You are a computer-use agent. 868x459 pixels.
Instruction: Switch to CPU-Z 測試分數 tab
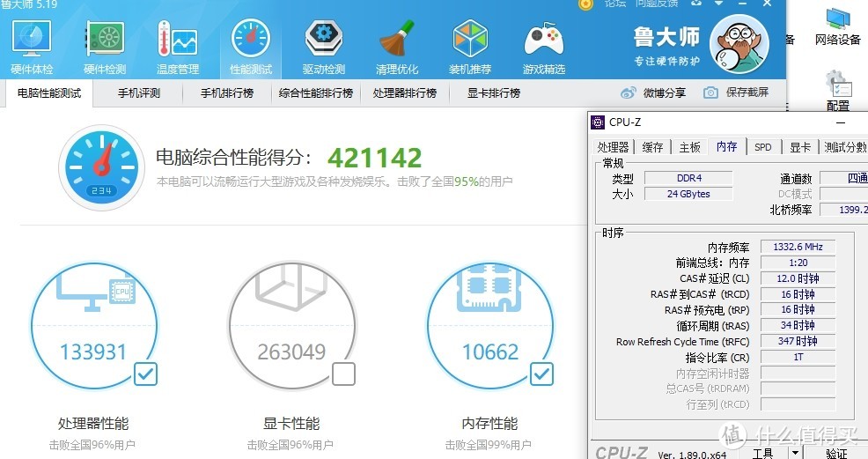tap(844, 147)
